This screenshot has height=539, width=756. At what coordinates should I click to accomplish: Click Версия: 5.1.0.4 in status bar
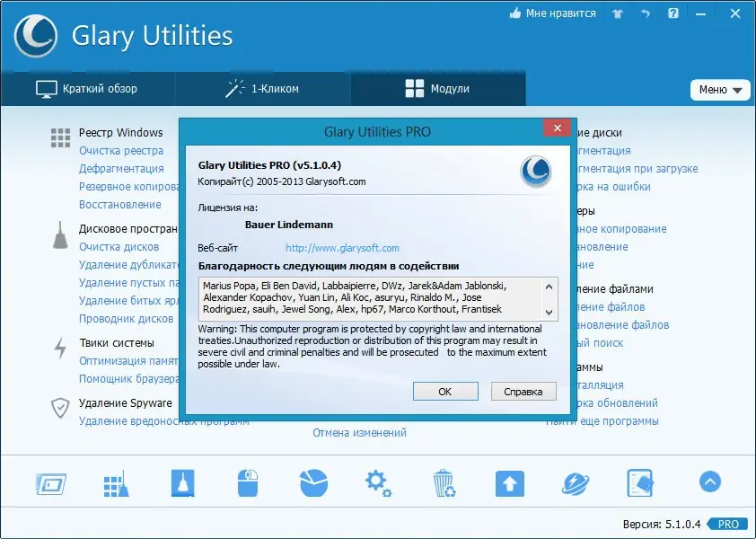click(662, 524)
